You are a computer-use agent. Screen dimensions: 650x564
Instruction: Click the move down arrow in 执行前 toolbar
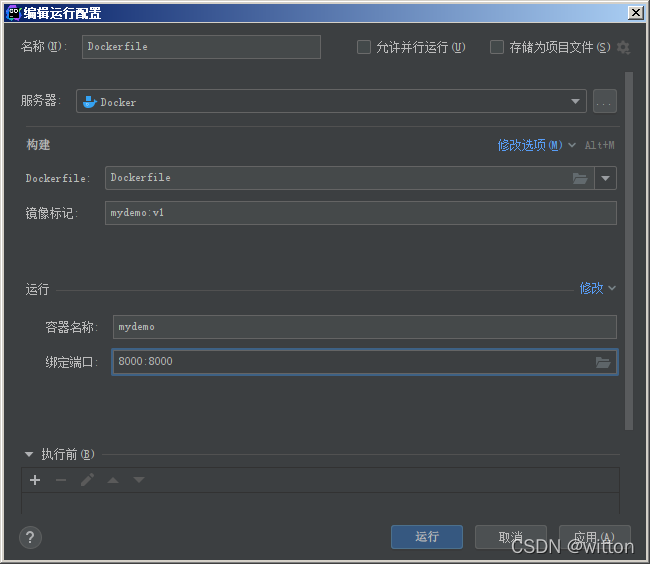coord(139,480)
